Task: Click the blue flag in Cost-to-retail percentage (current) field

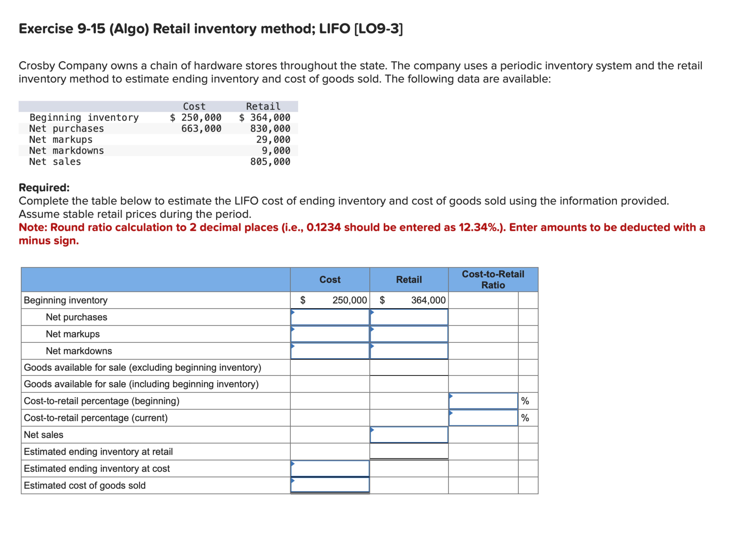Action: tap(451, 413)
